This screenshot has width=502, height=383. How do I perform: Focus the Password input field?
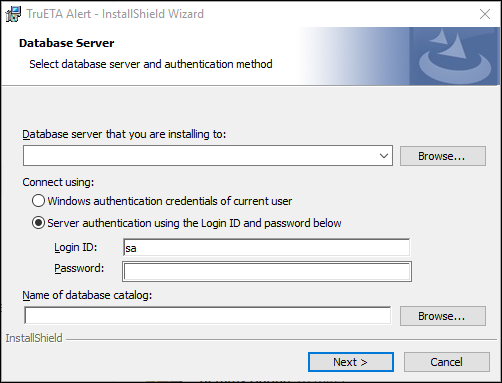pos(267,272)
